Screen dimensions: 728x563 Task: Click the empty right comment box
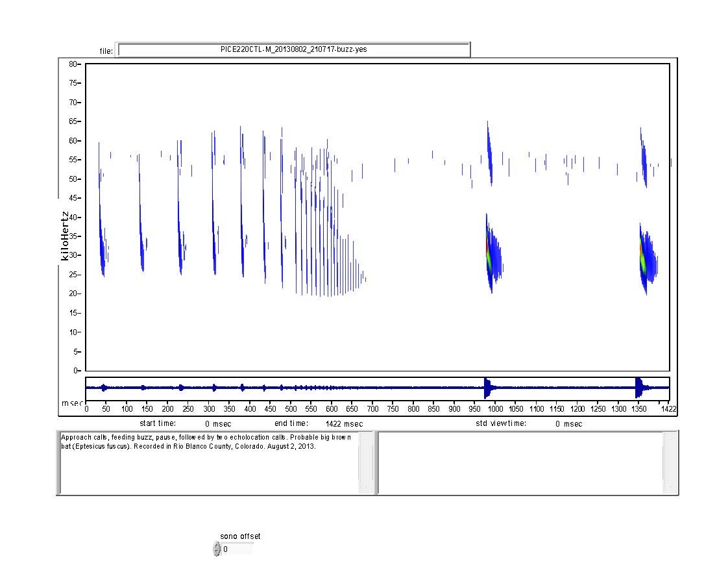pos(520,462)
